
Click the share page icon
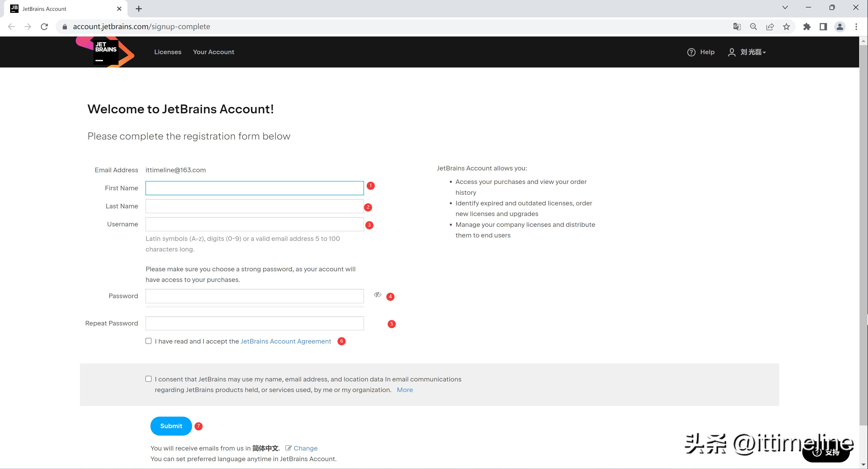click(770, 27)
